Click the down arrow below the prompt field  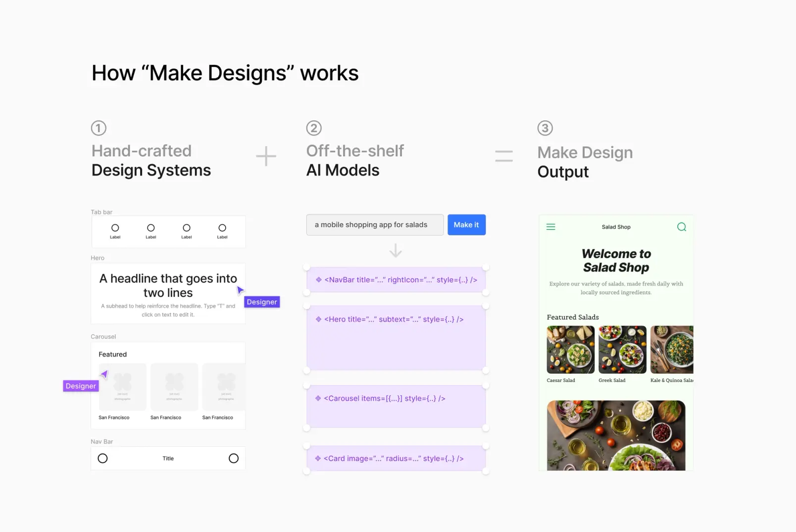pyautogui.click(x=395, y=250)
